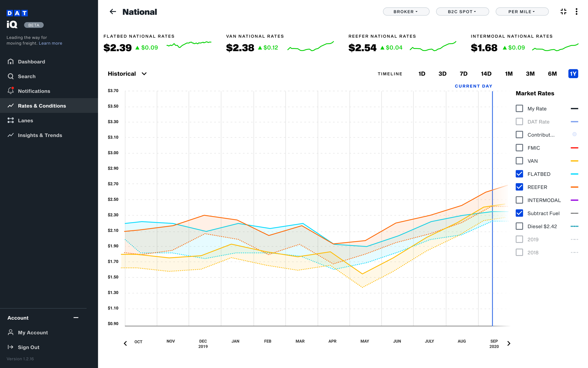Click the back arrow next to National

coord(113,12)
